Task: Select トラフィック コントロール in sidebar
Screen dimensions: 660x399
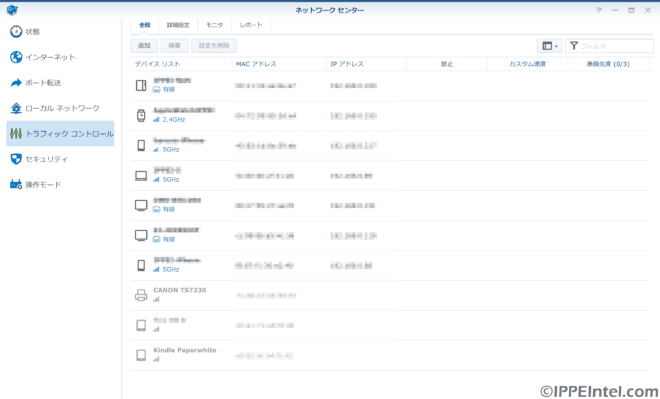Action: 60,133
